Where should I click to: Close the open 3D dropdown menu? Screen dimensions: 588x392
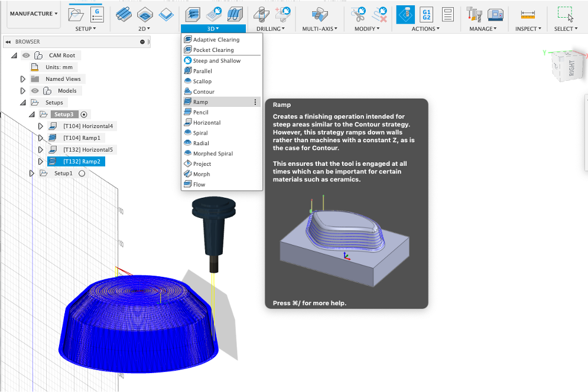coord(213,28)
